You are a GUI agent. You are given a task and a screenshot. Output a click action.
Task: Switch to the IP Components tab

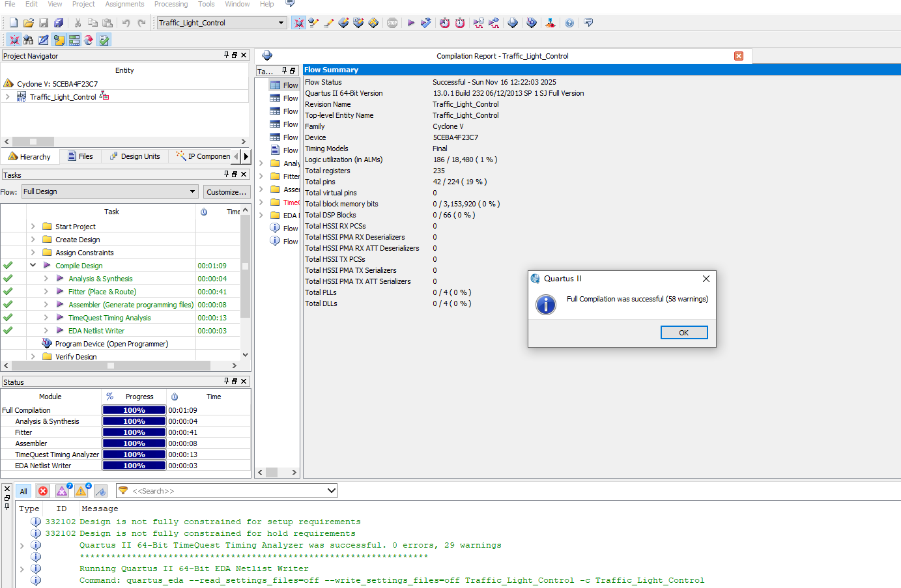tap(203, 156)
